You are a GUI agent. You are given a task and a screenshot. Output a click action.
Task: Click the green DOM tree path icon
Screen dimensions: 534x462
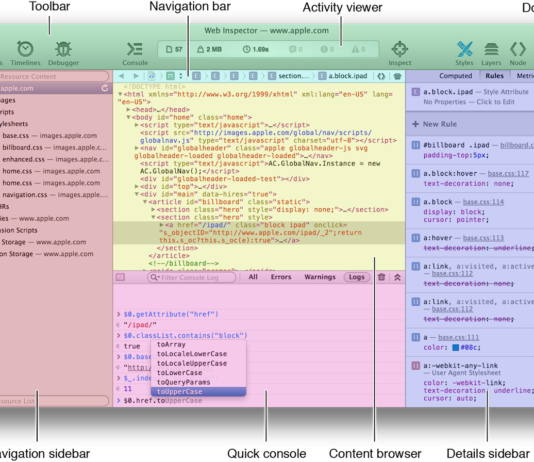click(170, 76)
